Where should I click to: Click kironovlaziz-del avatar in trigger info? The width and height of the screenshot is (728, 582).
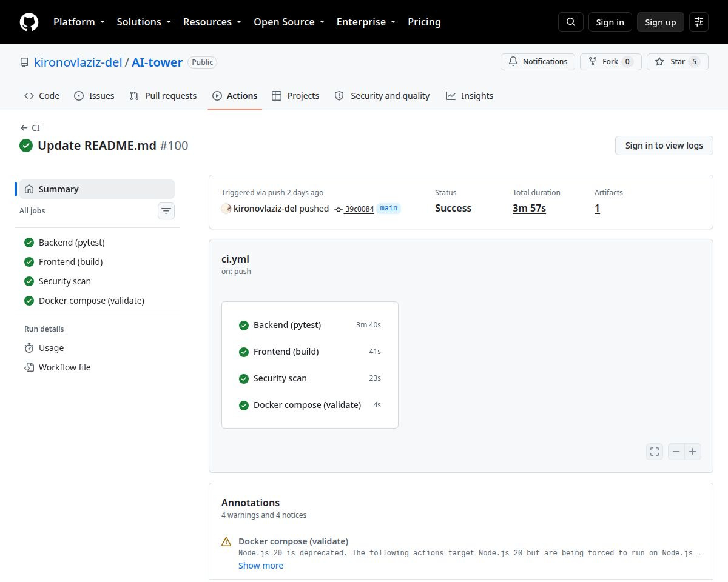(226, 208)
